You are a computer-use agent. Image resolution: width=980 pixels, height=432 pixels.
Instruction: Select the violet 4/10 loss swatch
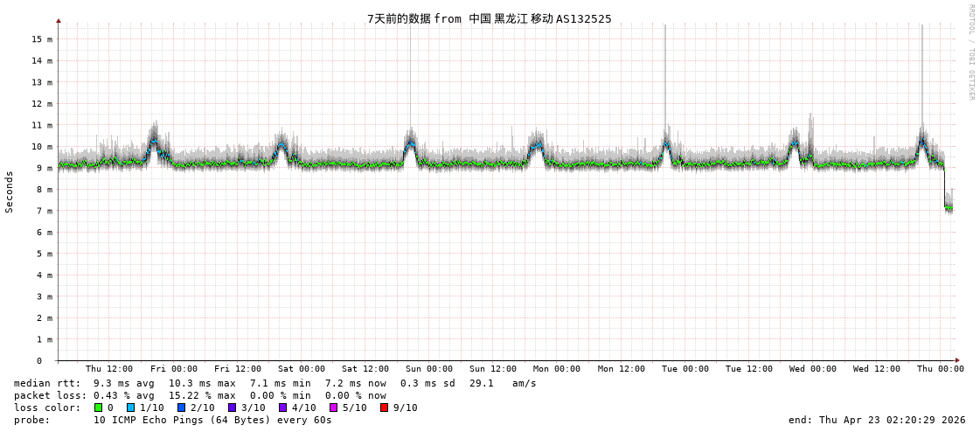283,408
